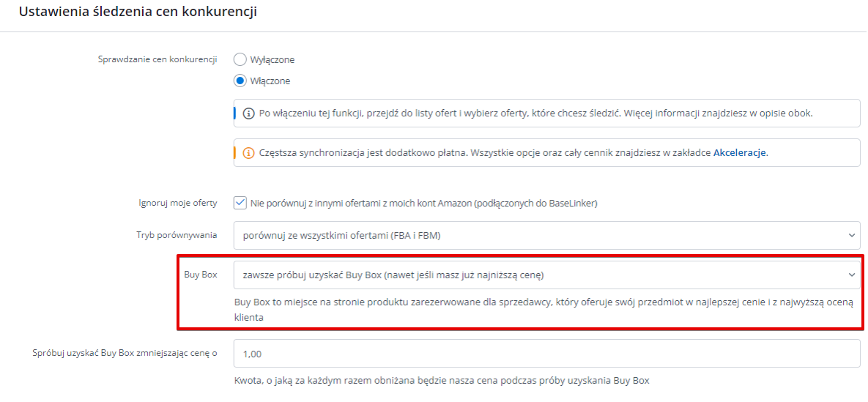Click the 'Spróbuj uzyskać Buy Box zmniejszając cenę o' label
Image resolution: width=868 pixels, height=402 pixels.
(125, 354)
